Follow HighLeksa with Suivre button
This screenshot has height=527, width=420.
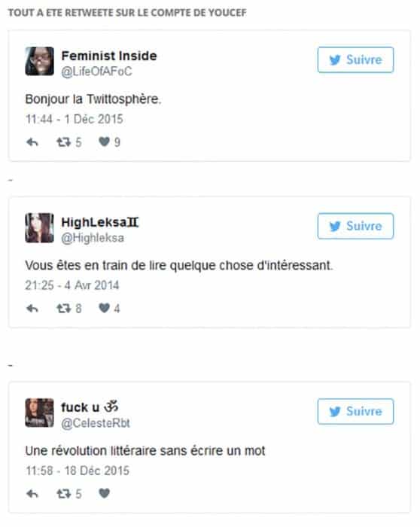click(x=355, y=226)
